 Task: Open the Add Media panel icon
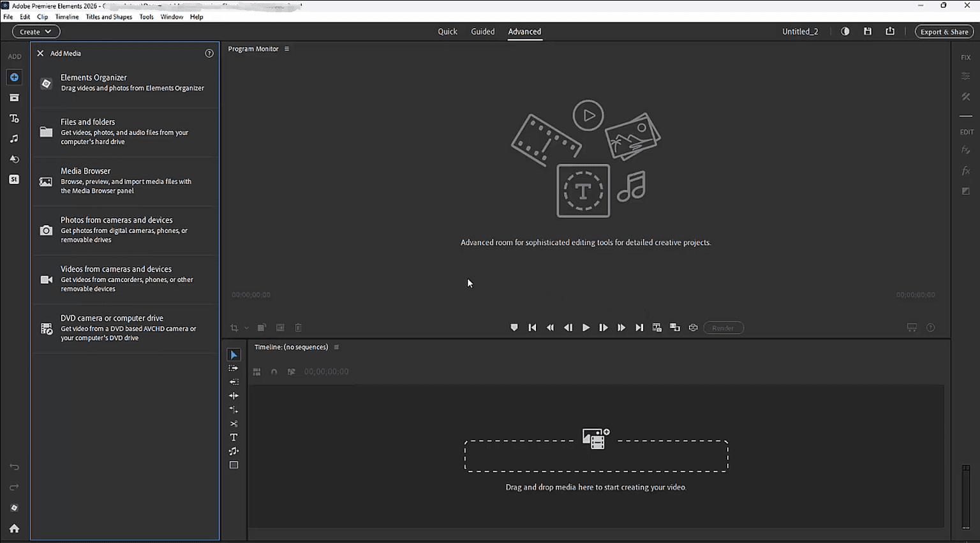tap(14, 77)
